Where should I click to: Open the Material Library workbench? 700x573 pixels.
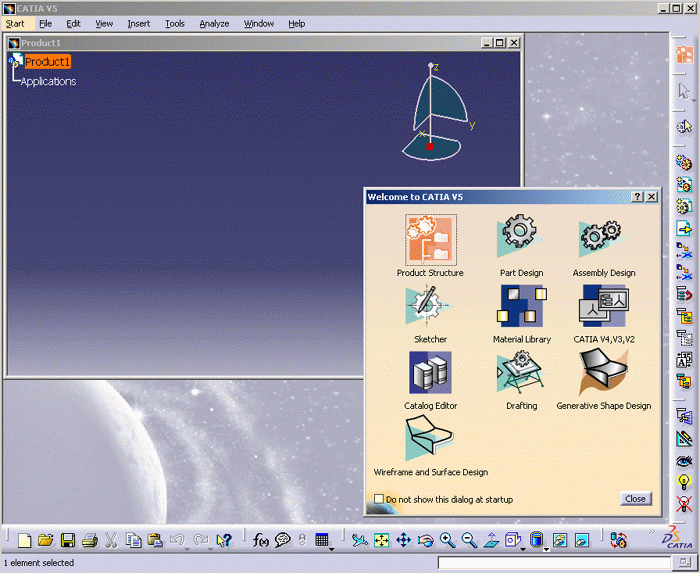[521, 305]
